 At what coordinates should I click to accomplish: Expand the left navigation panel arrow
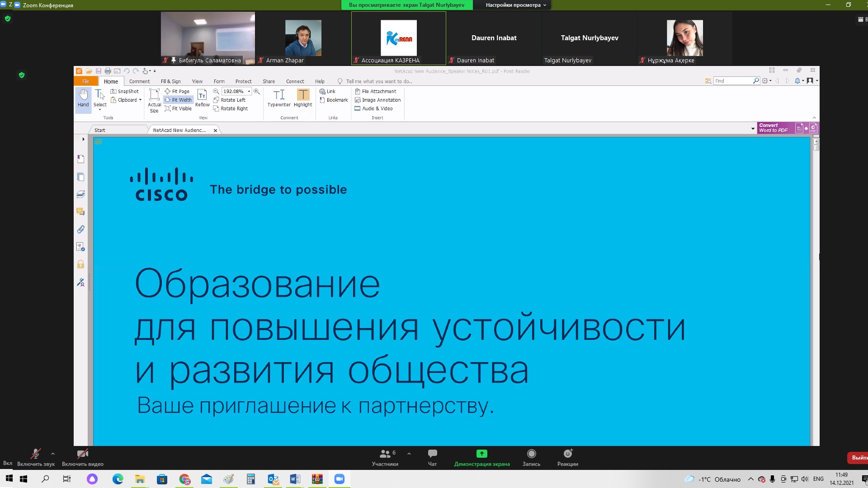(x=83, y=139)
